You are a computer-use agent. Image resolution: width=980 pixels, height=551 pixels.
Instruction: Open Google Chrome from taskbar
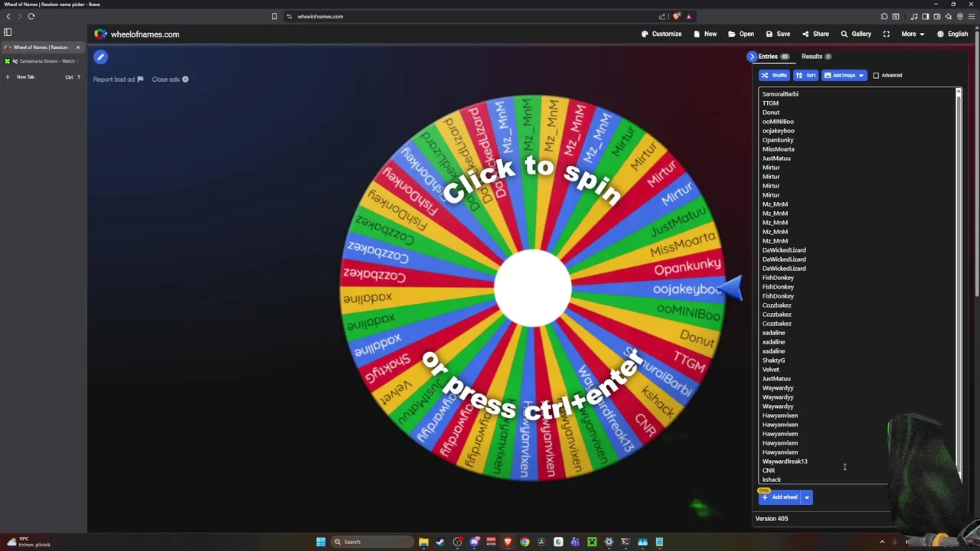tap(524, 542)
